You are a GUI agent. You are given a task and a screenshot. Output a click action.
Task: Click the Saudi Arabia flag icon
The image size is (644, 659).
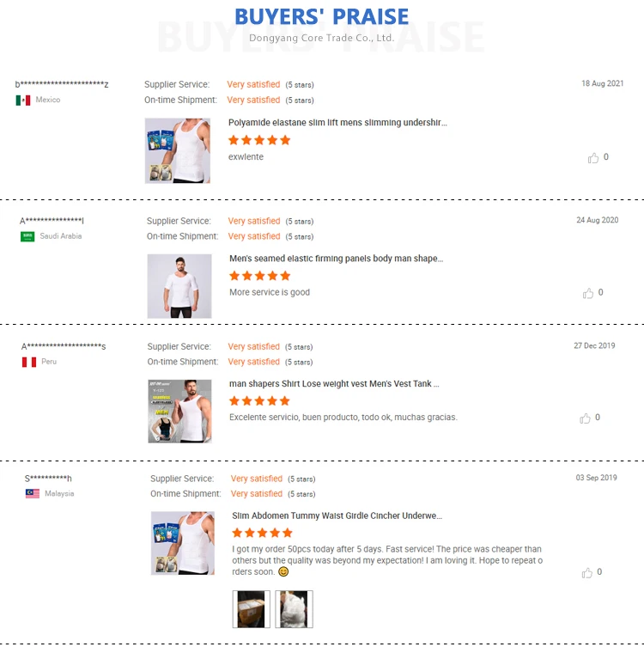pos(27,236)
